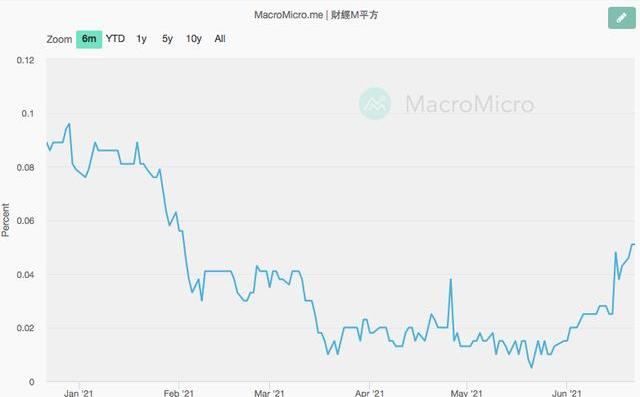Select the 10y zoom option
Screen dimensions: 640x397
pos(194,39)
